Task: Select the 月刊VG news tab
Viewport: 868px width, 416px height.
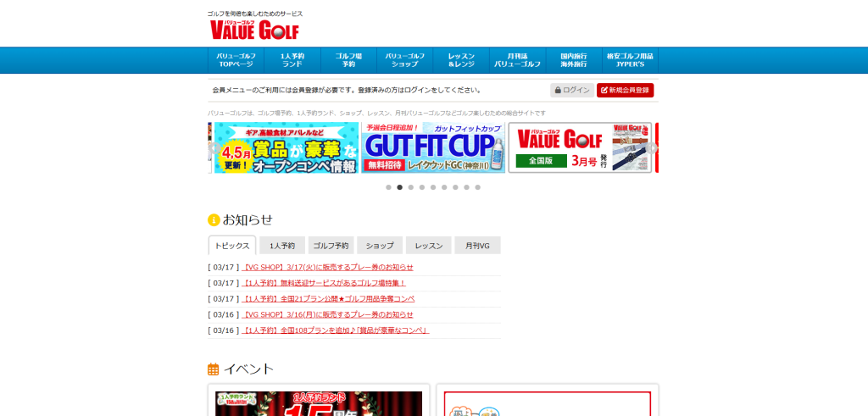Action: click(x=477, y=246)
